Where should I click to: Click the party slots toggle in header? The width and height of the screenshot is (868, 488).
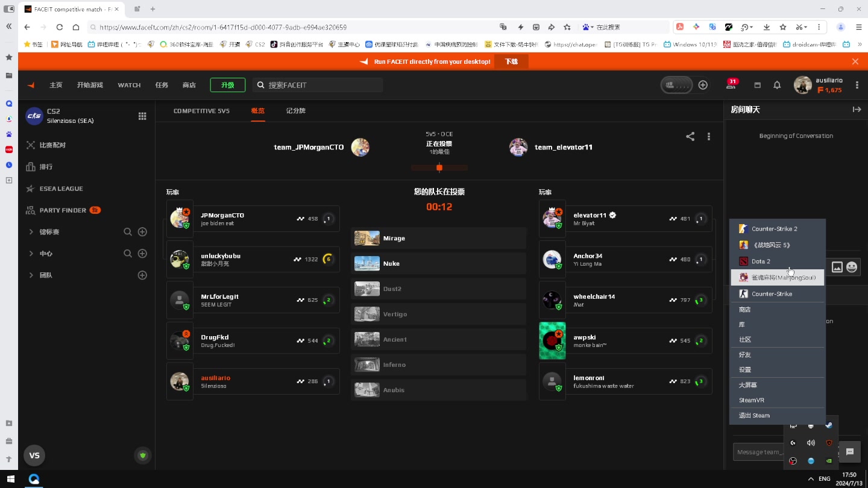676,85
